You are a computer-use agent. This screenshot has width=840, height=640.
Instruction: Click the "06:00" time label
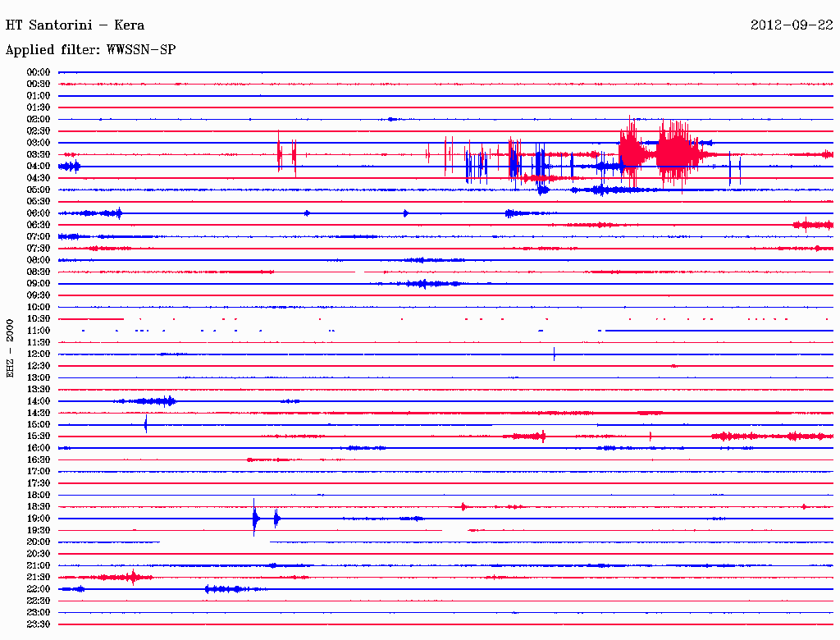39,213
